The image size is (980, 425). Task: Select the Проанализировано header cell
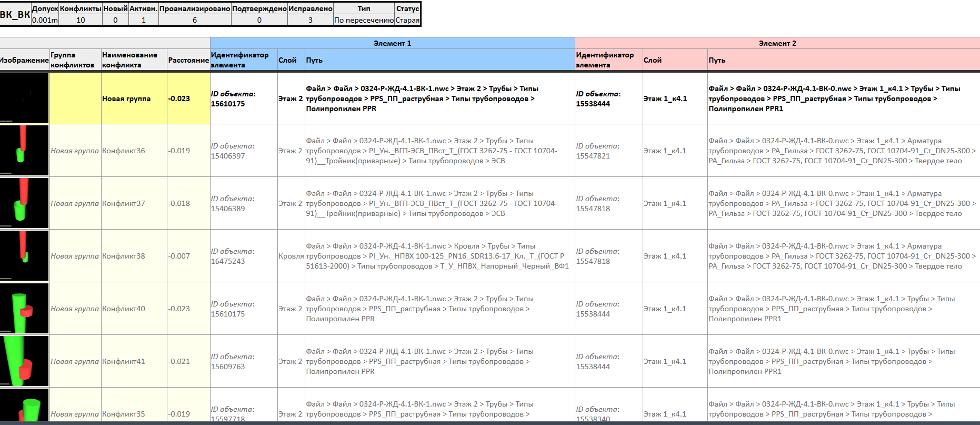(x=195, y=8)
